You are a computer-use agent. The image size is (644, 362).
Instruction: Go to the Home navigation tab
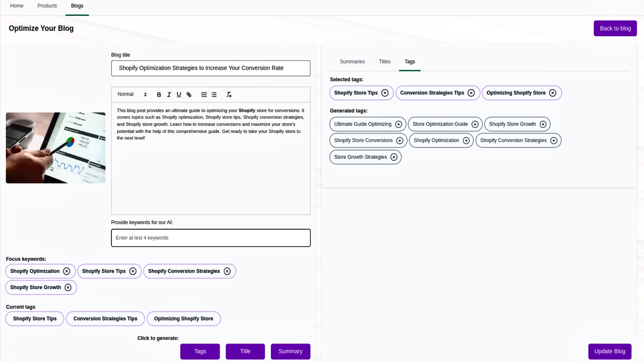coord(17,6)
